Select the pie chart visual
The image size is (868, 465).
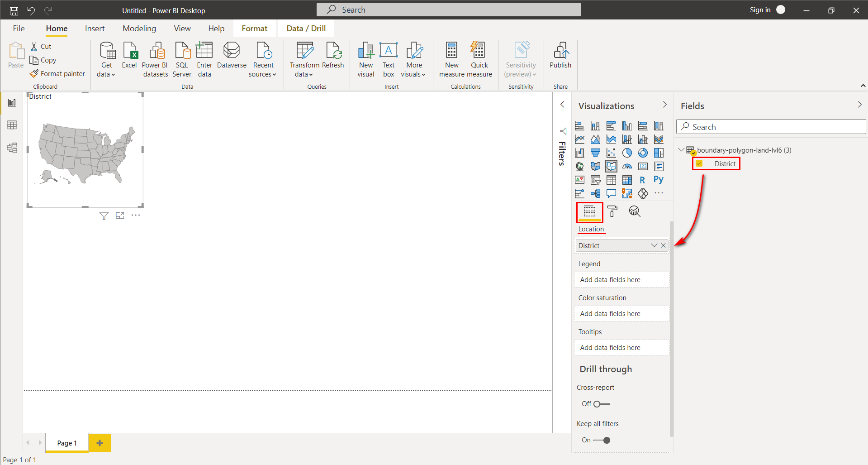627,153
